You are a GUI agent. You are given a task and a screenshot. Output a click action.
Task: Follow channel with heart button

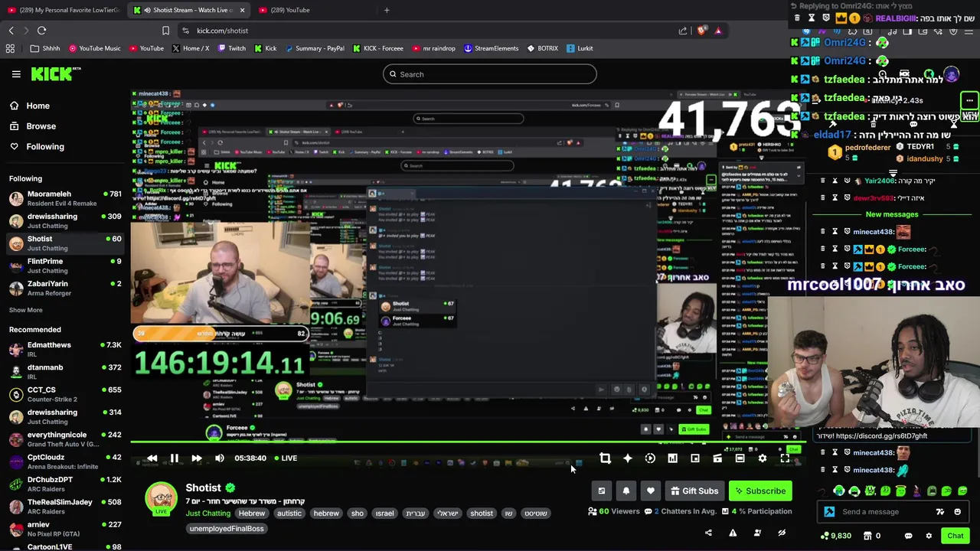[x=650, y=491]
